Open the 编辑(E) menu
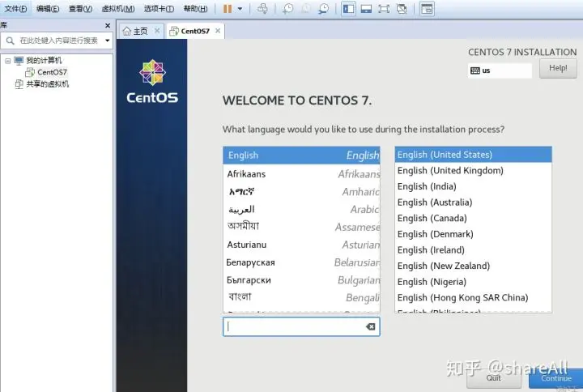 [48, 9]
